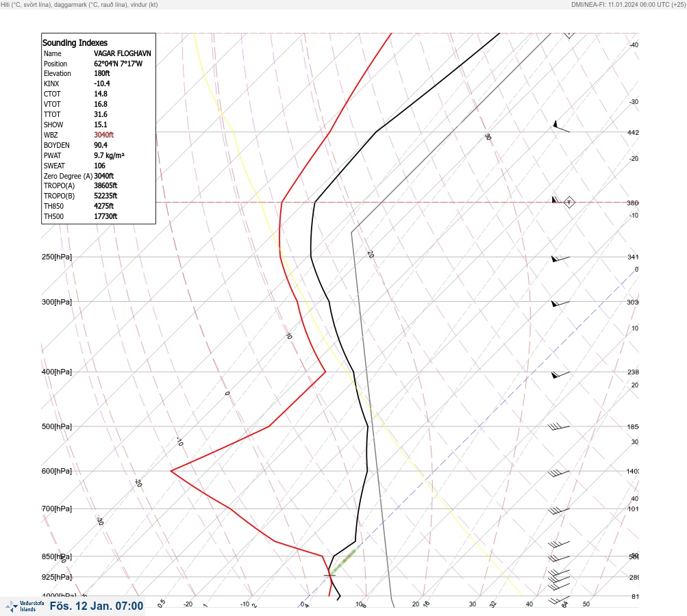Viewport: 687px width, 616px height.
Task: Select the KINX value '-10.4'
Action: click(101, 84)
